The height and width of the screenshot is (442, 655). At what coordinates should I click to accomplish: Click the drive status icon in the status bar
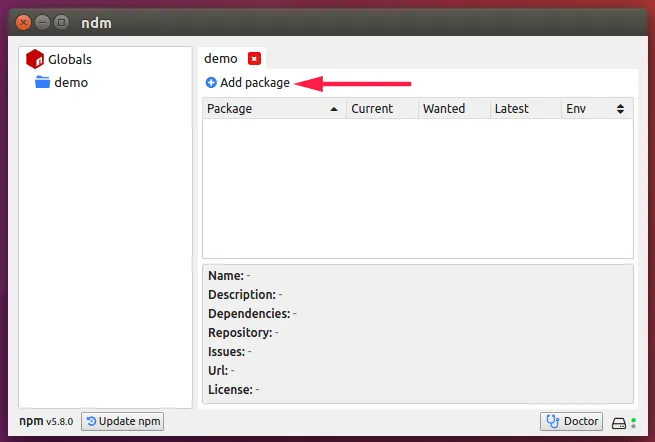[x=619, y=422]
